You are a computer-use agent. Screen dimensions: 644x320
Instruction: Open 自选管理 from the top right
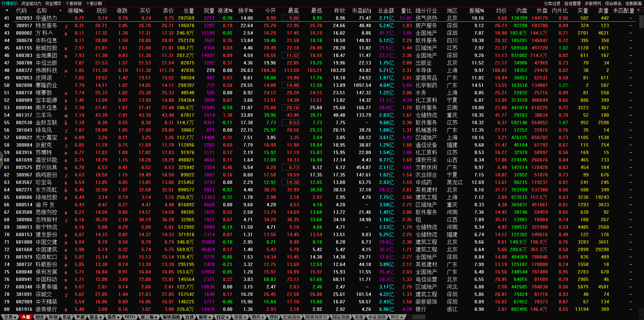pos(573,3)
